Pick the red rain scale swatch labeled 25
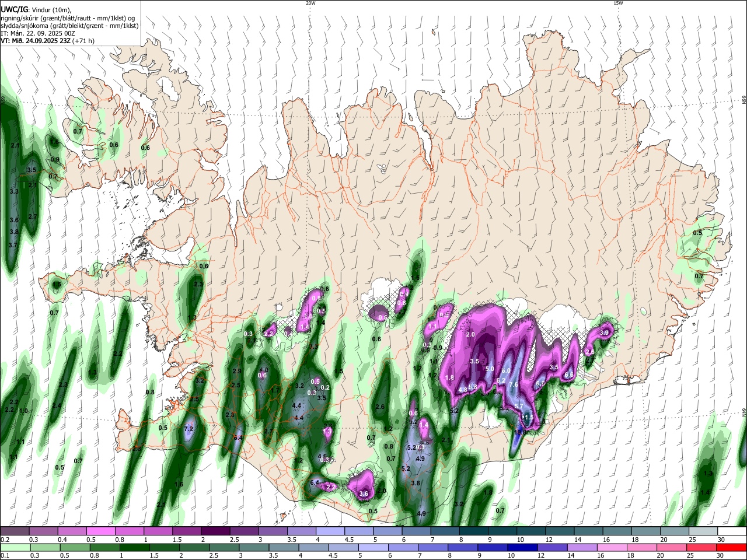Screen dimensions: 747x560 pyautogui.click(x=701, y=547)
